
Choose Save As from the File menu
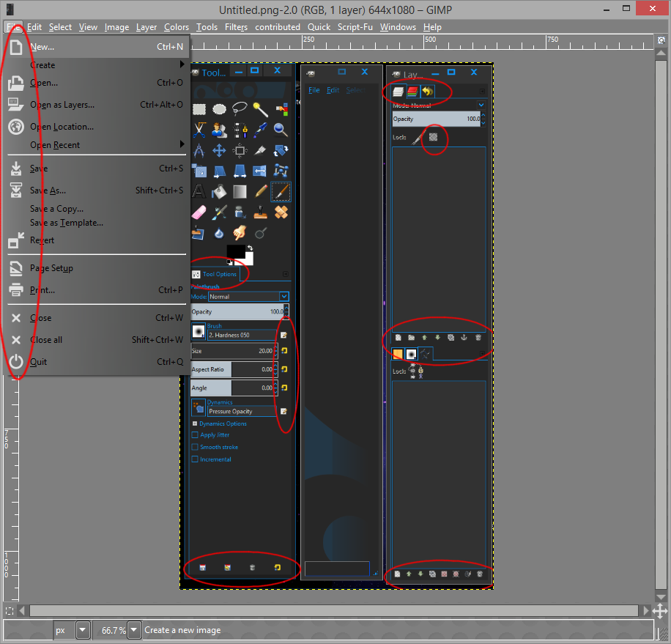pos(97,190)
